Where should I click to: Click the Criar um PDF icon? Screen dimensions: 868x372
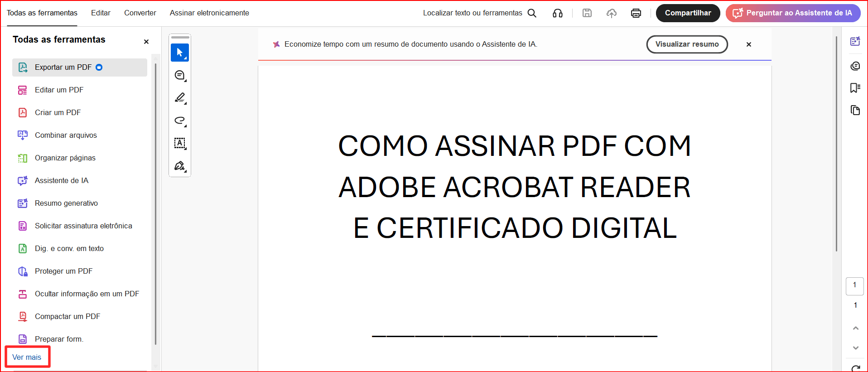pos(23,112)
